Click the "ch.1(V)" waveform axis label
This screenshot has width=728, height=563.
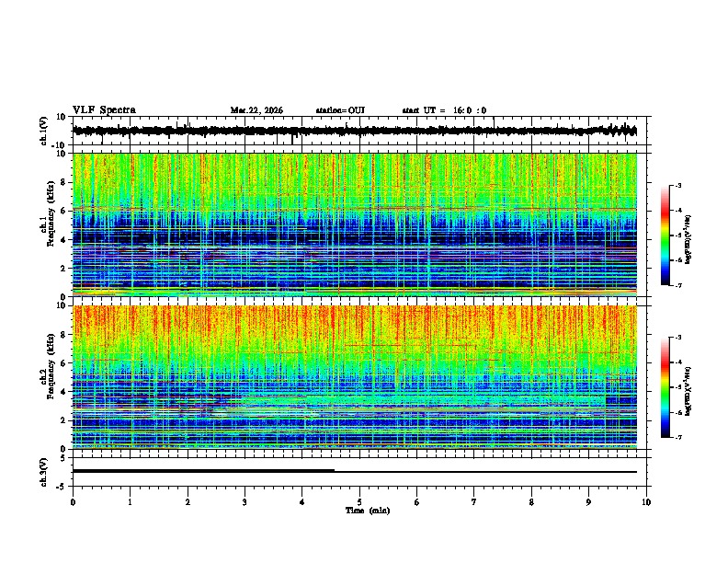pyautogui.click(x=44, y=131)
